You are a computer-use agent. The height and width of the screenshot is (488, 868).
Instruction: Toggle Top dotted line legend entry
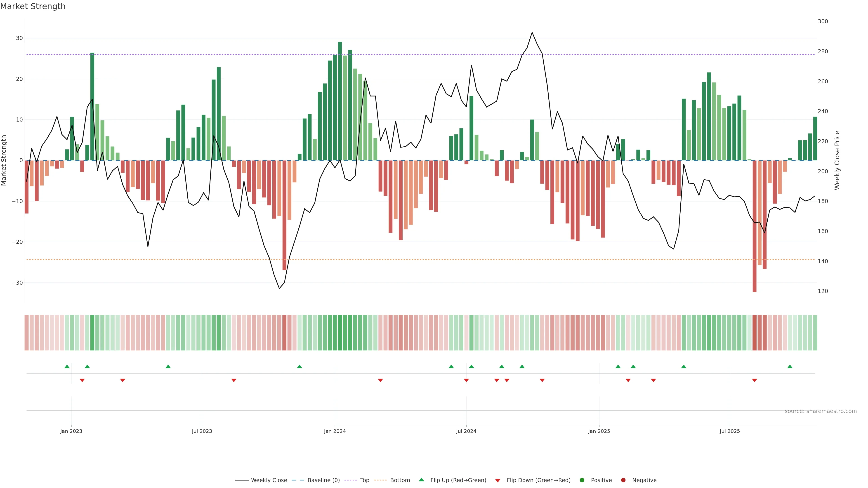coord(364,480)
